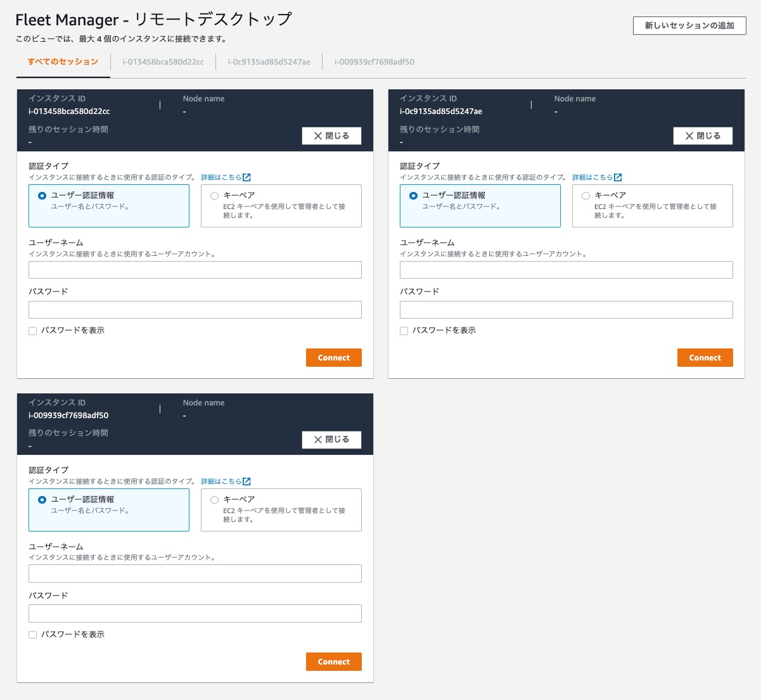Select the すべてのセッション tab
The height and width of the screenshot is (700, 761).
click(x=63, y=61)
